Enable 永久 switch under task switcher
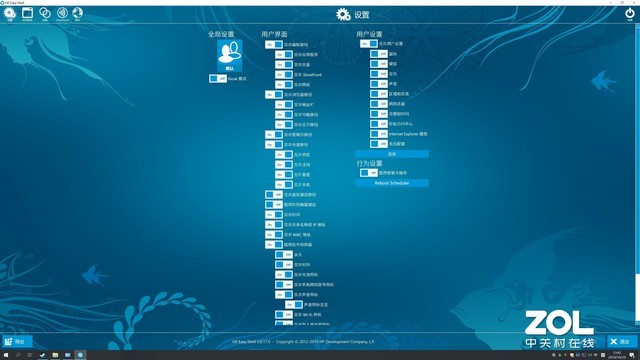The image size is (640, 360). pyautogui.click(x=284, y=255)
